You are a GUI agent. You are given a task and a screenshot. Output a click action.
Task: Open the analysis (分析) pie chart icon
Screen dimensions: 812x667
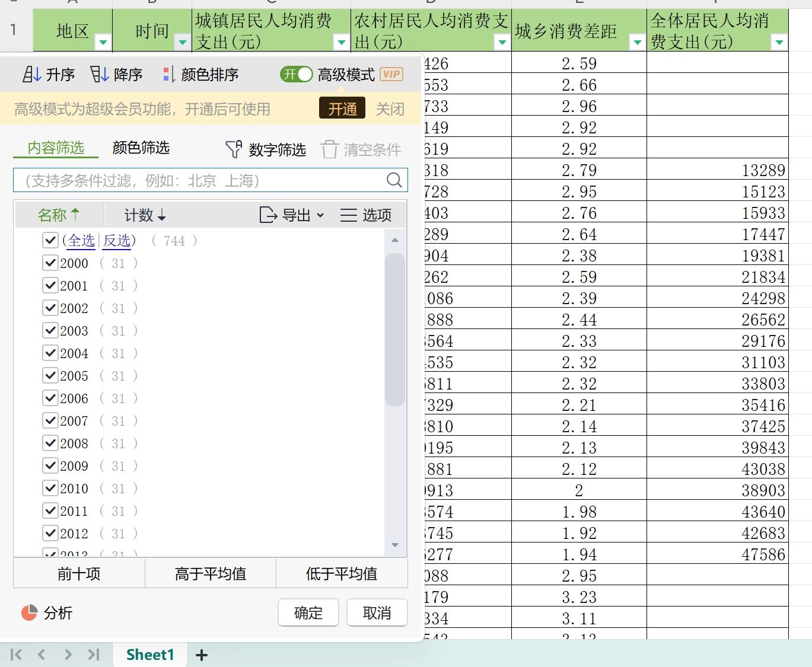coord(29,613)
